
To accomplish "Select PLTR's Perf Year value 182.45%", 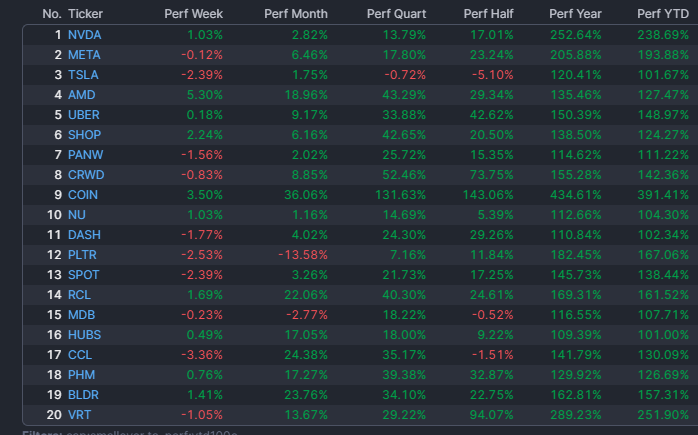I will point(576,255).
